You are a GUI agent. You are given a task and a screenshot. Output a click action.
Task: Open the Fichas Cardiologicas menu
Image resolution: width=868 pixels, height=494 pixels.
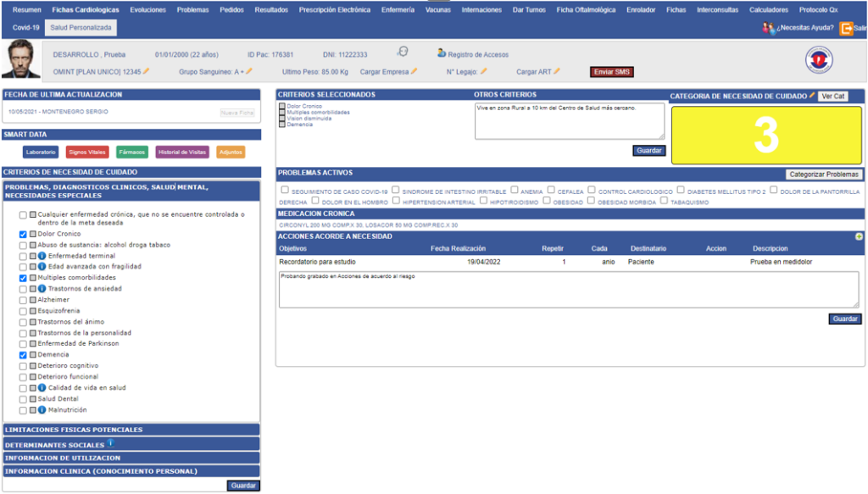tap(86, 10)
